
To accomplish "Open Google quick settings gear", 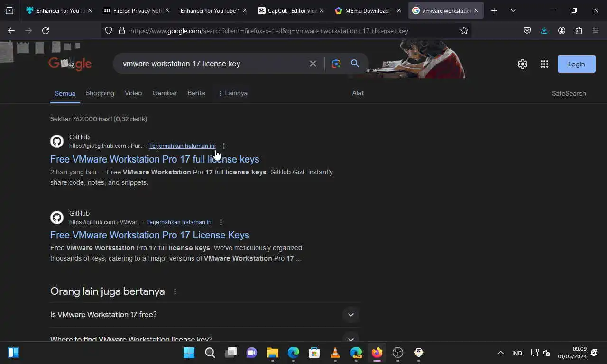I will (x=523, y=64).
